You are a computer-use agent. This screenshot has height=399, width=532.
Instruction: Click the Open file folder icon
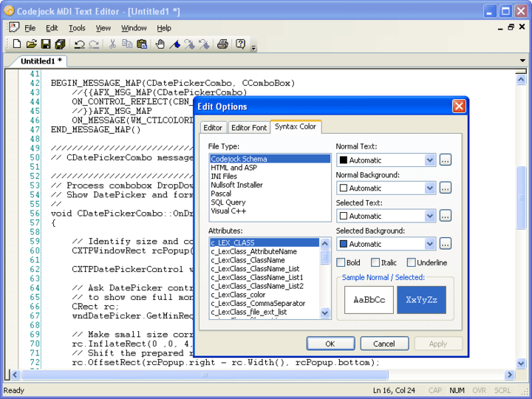click(31, 44)
